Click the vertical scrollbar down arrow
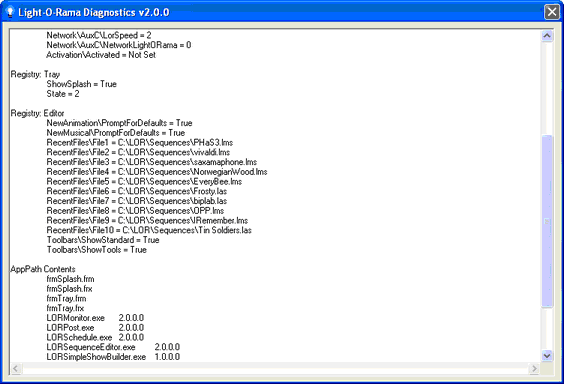The width and height of the screenshot is (564, 384). [547, 356]
